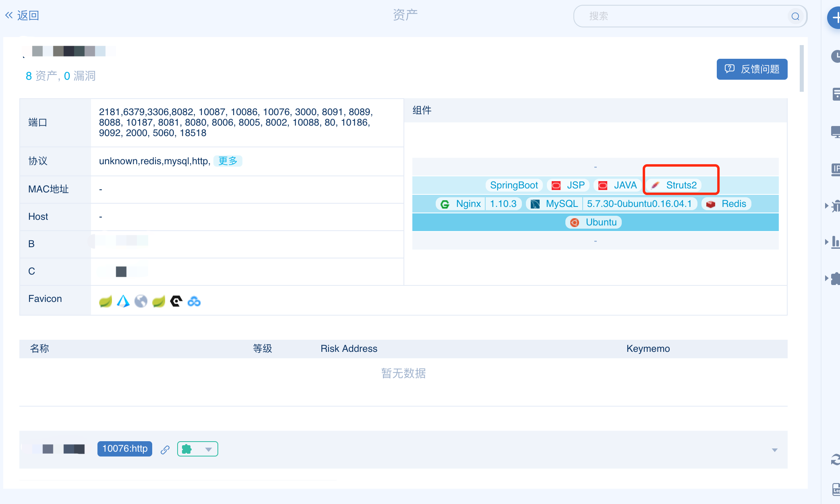Click the gray globe favicon
Image resolution: width=840 pixels, height=504 pixels.
(x=141, y=301)
